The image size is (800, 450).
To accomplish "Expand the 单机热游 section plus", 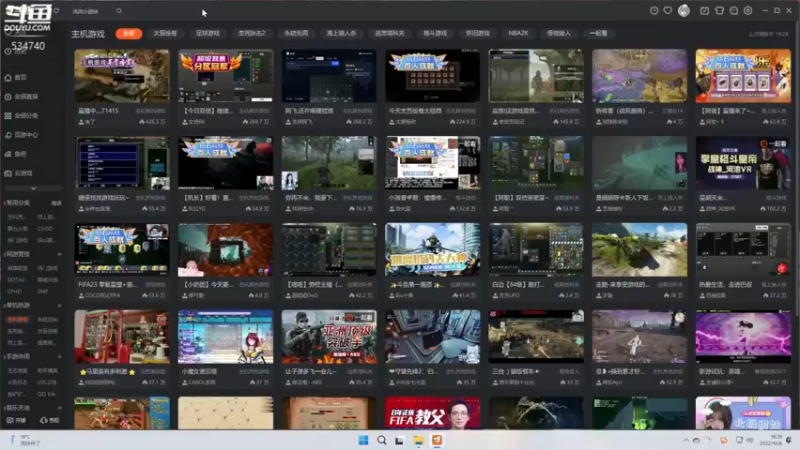I will [x=59, y=305].
